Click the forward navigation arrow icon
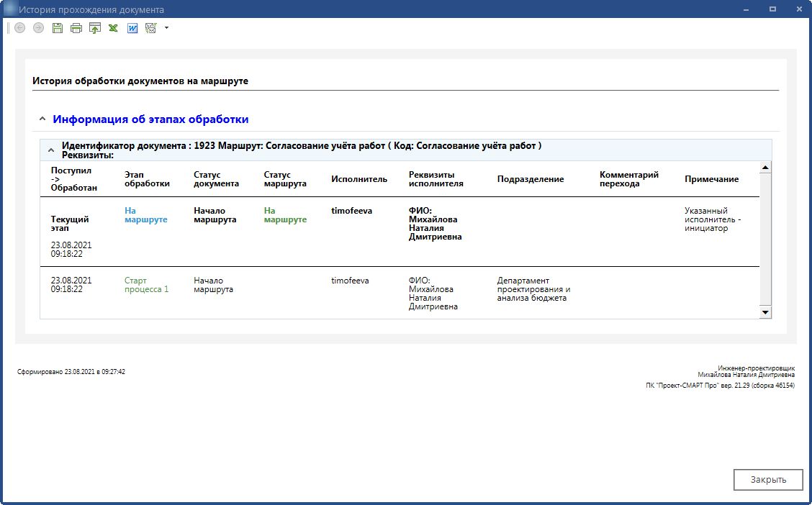 pos(38,28)
